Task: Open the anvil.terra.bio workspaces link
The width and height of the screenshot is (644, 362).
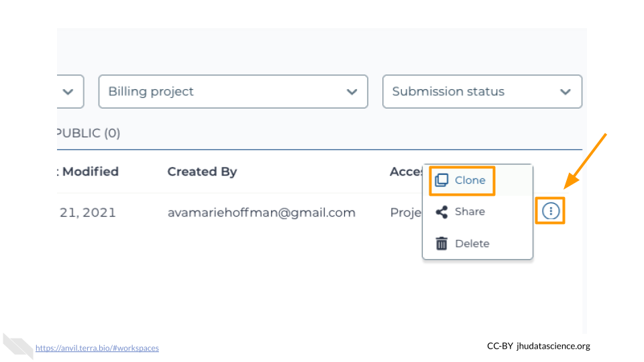Action: (x=97, y=348)
